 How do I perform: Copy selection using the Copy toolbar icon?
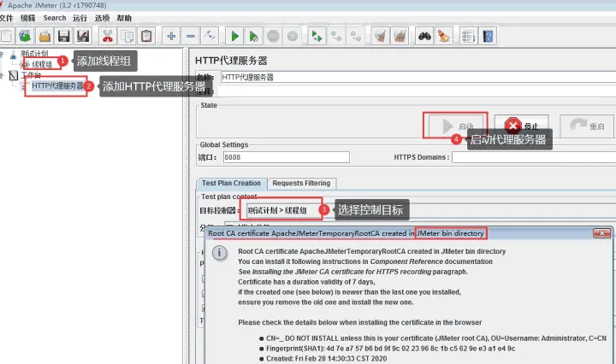[127, 36]
